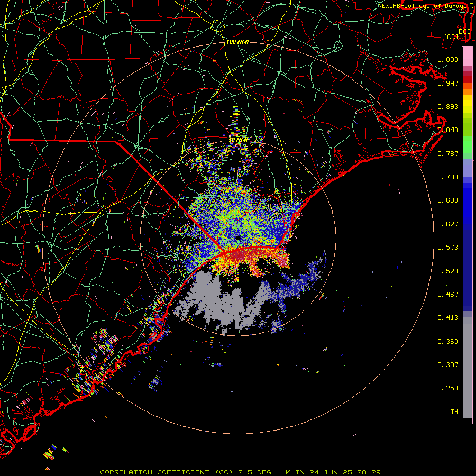Select the 0.360 scale value
Image resolution: width=476 pixels, height=476 pixels.
click(448, 342)
